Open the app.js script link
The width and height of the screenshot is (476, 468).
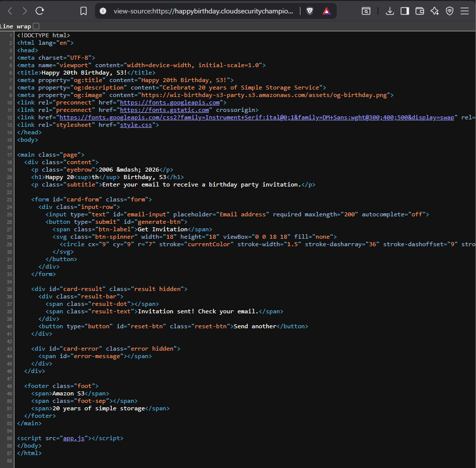[74, 438]
